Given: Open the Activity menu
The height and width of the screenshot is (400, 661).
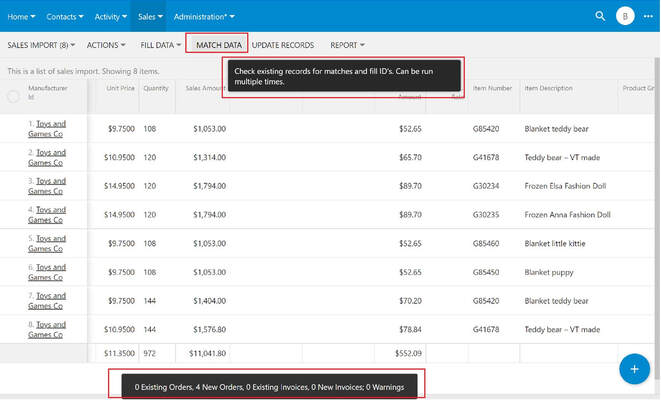Looking at the screenshot, I should click(110, 17).
